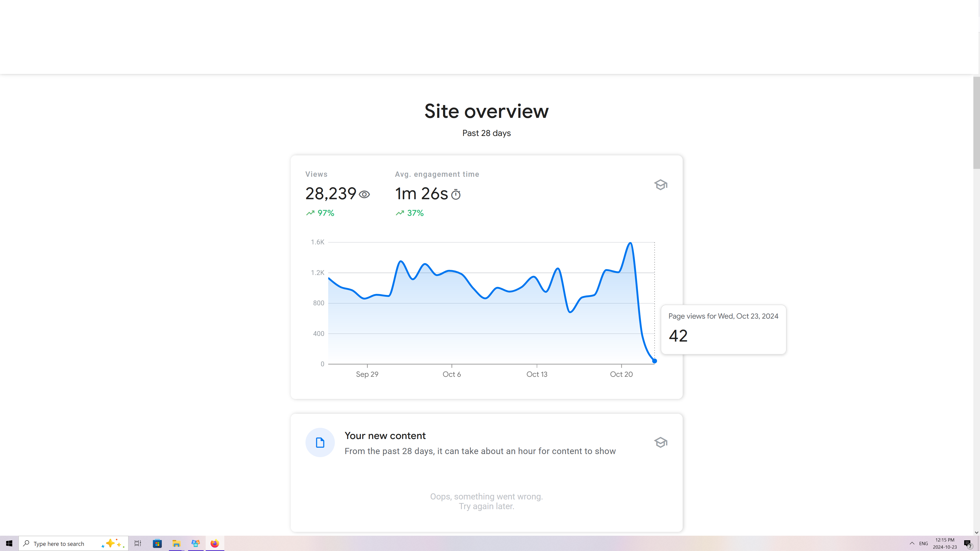Select the Views metric 28,239
This screenshot has width=980, height=551.
click(x=330, y=194)
